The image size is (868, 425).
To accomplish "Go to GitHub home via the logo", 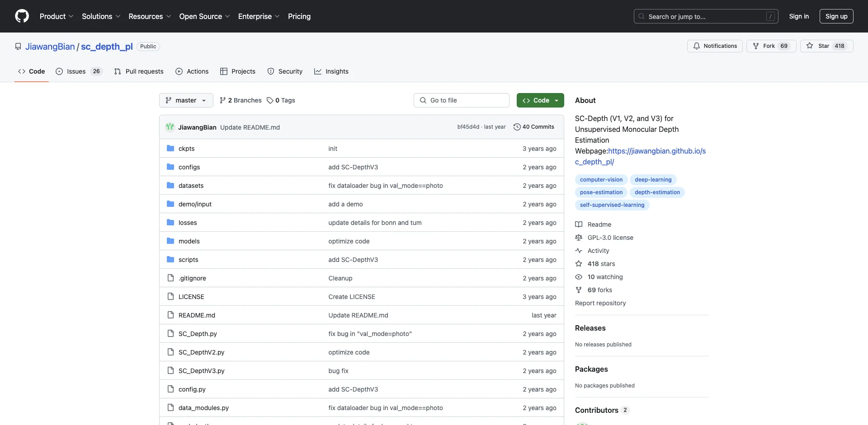I will point(22,16).
